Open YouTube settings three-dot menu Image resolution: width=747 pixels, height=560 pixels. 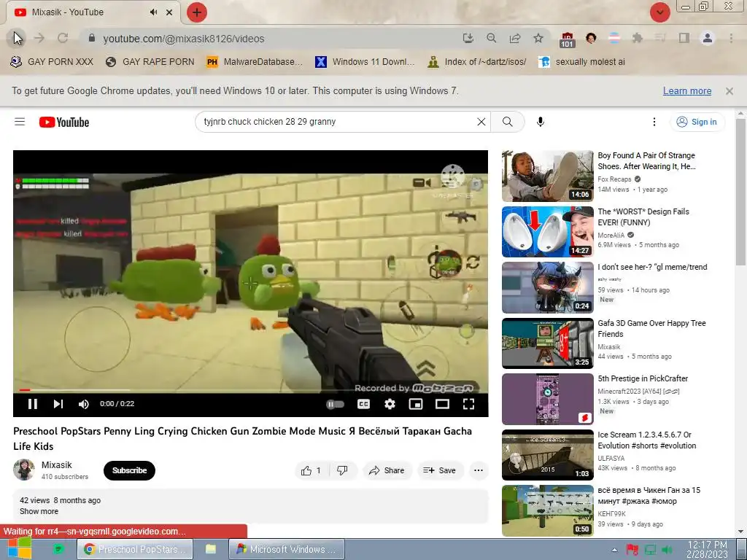coord(654,122)
